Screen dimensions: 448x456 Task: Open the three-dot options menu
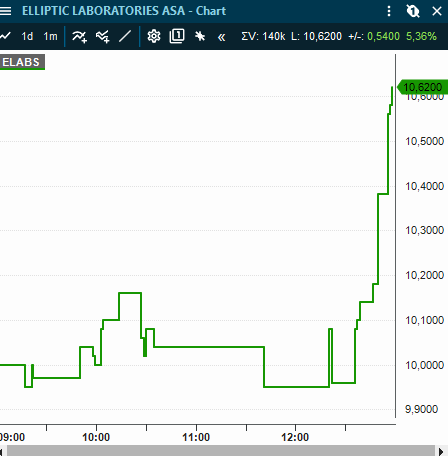coord(389,11)
